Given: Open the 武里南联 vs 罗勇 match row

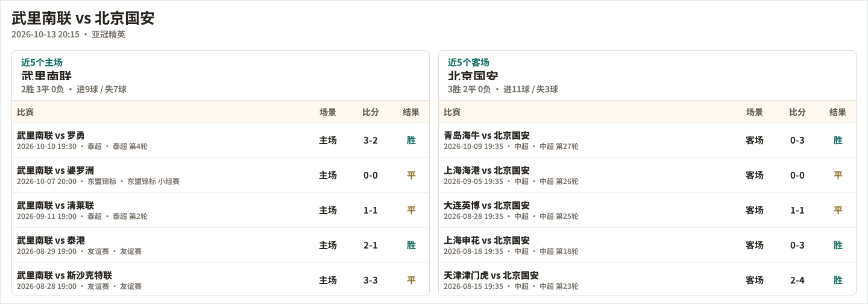Looking at the screenshot, I should [x=221, y=140].
